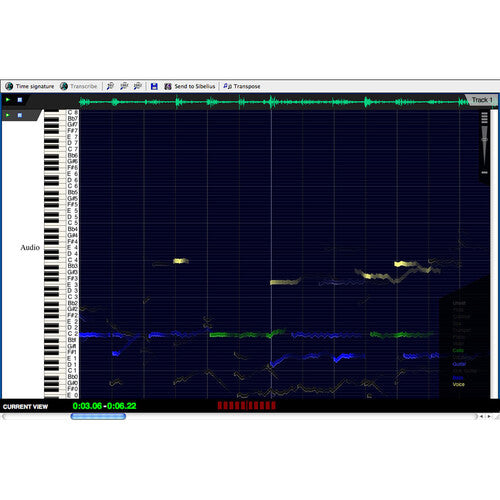Click the scroll right arrow button
Viewport: 500px width, 500px height.
pos(489,416)
